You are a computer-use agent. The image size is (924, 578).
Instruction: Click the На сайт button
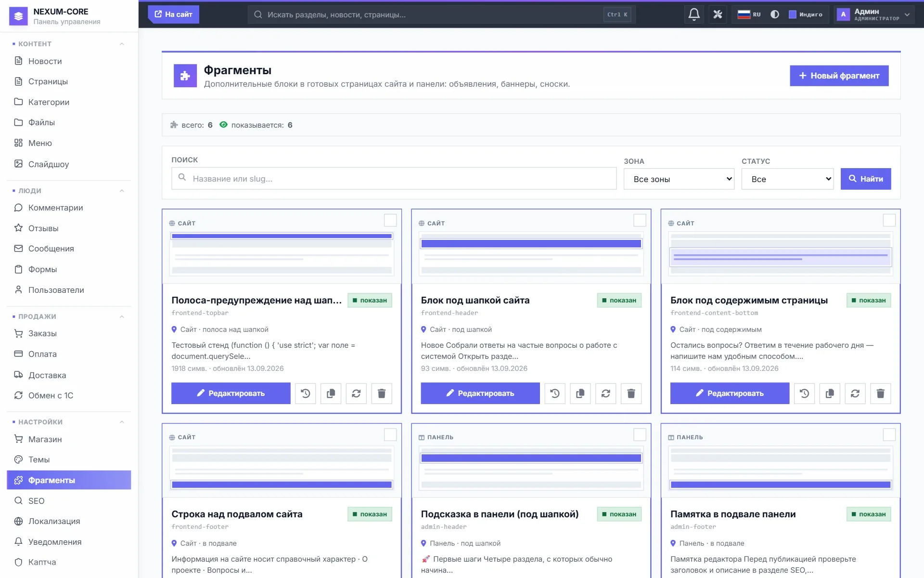[173, 14]
